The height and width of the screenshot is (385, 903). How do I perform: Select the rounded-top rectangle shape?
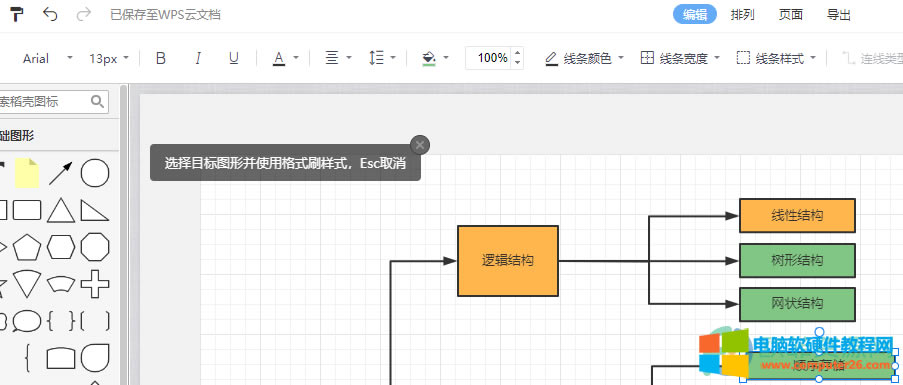61,358
